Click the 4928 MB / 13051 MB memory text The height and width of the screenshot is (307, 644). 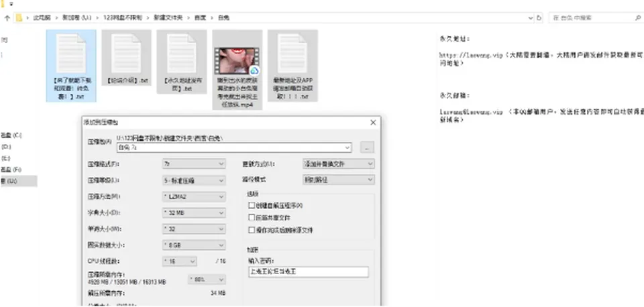point(127,282)
